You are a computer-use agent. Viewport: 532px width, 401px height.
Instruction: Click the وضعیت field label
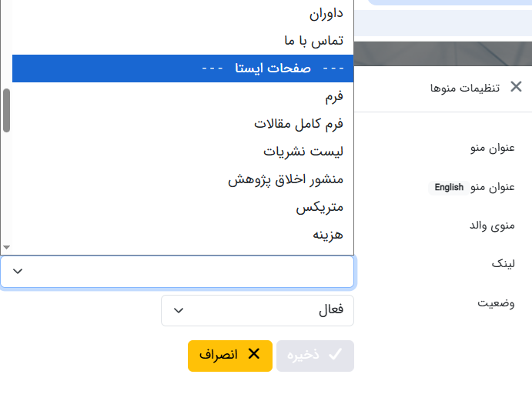496,302
